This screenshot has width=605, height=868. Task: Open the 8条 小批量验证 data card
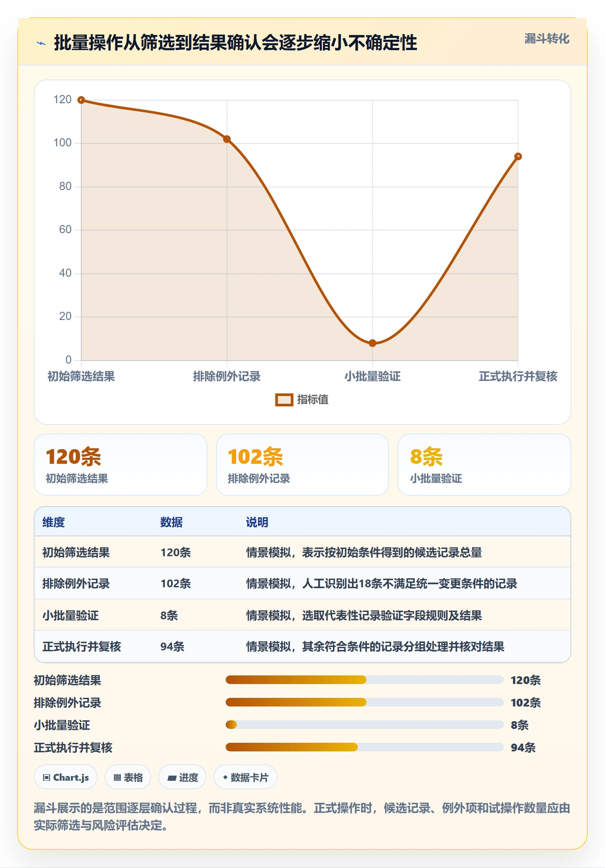click(484, 465)
